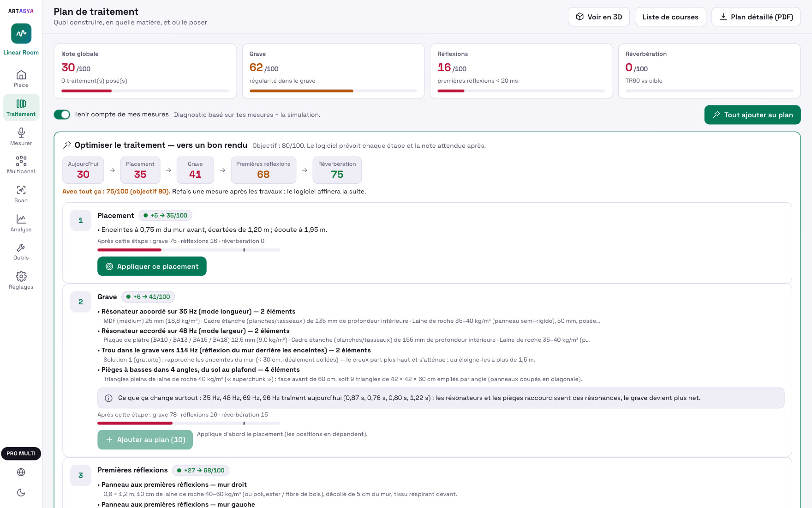
Task: Open the Multicanal sidebar section
Action: coord(21,165)
